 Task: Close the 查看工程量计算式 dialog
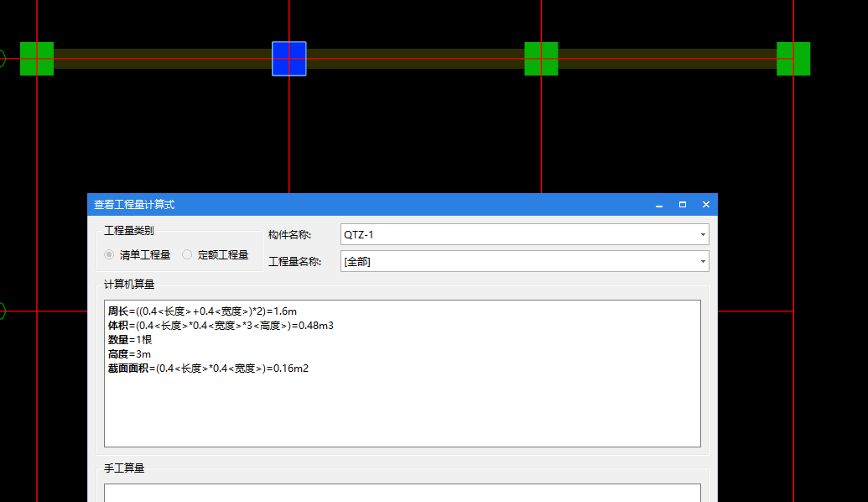tap(706, 205)
